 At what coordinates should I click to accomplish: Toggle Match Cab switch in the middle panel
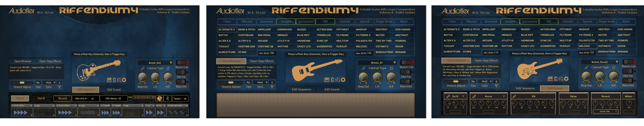406,62
